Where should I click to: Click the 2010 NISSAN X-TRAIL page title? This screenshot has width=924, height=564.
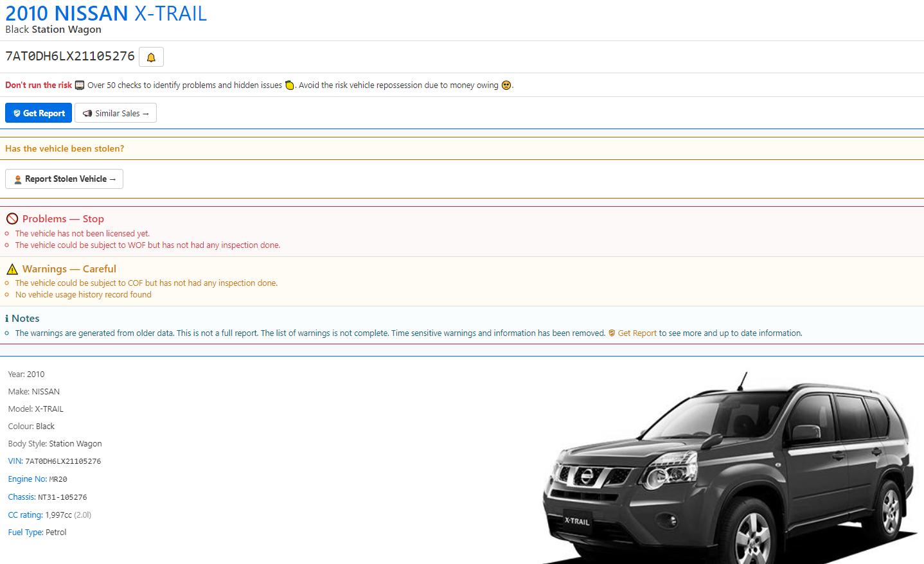[106, 13]
